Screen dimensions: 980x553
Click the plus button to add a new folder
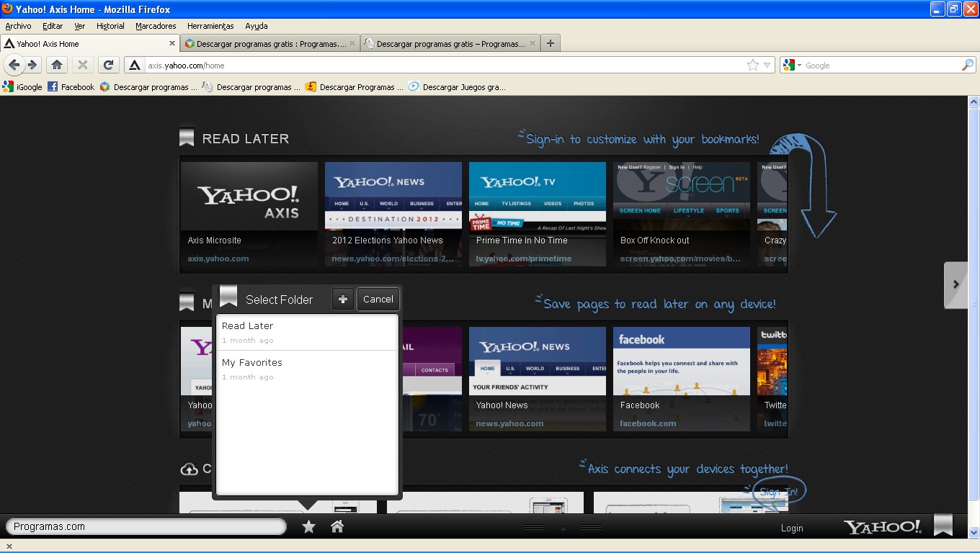[343, 299]
